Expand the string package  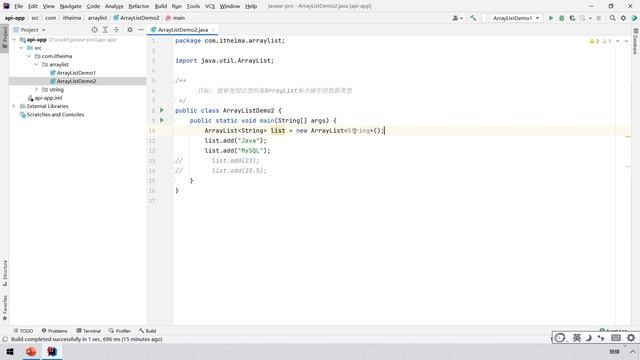36,89
